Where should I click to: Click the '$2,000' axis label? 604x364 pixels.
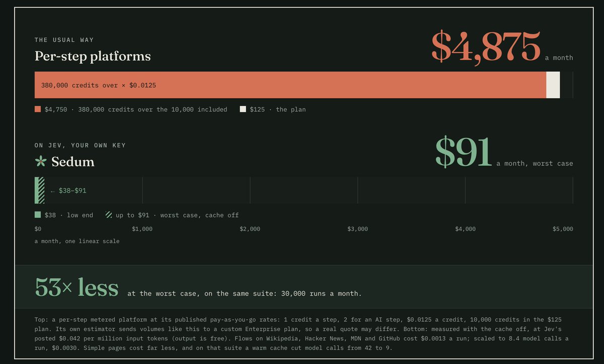pyautogui.click(x=250, y=229)
